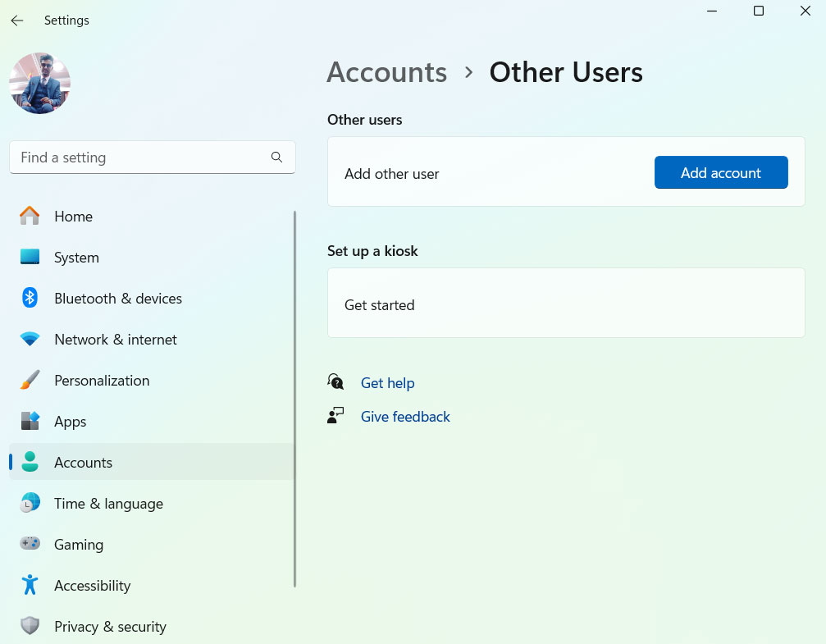Screen dimensions: 826x644
Task: Click the Settings window title text
Action: pyautogui.click(x=66, y=20)
